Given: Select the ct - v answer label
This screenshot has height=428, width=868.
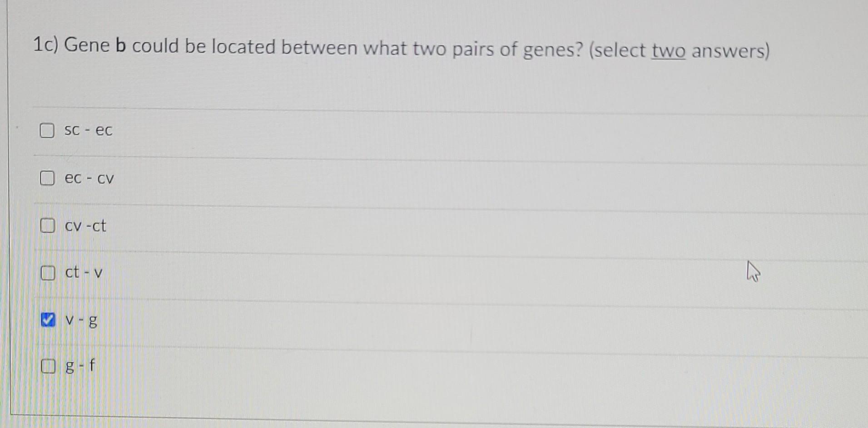Looking at the screenshot, I should (x=84, y=273).
